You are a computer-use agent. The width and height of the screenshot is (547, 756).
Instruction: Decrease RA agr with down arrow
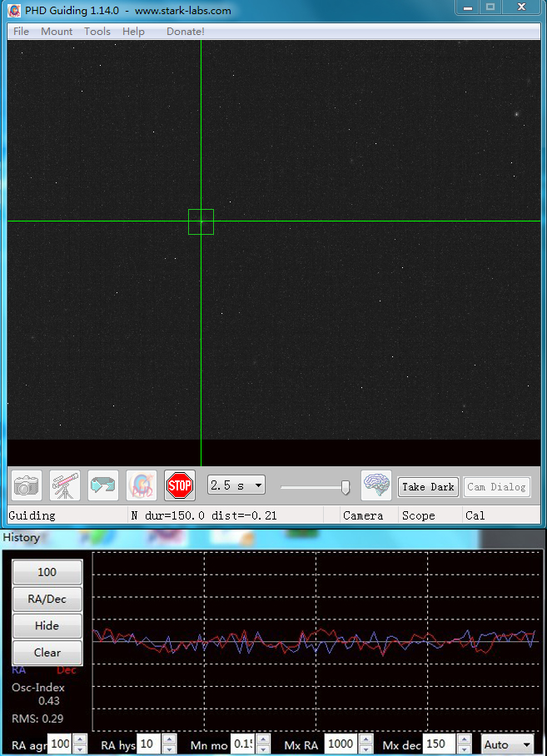[x=80, y=749]
